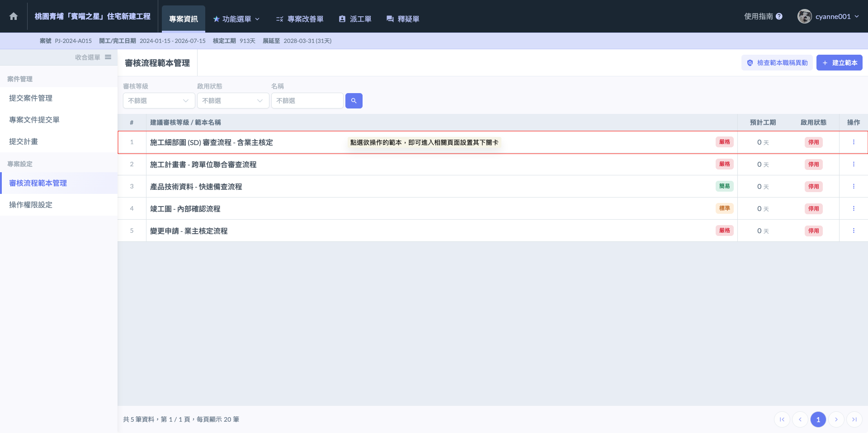Jump to first page pagination icon

point(782,419)
